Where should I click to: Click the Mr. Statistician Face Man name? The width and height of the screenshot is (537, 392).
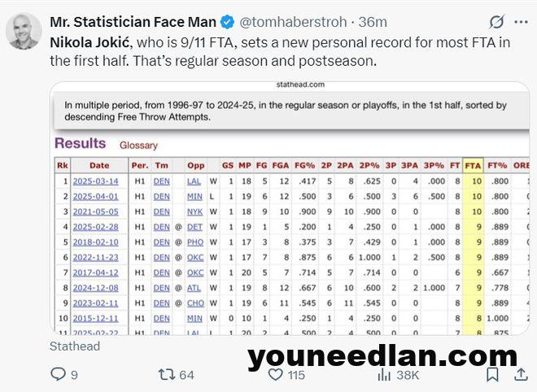(133, 22)
